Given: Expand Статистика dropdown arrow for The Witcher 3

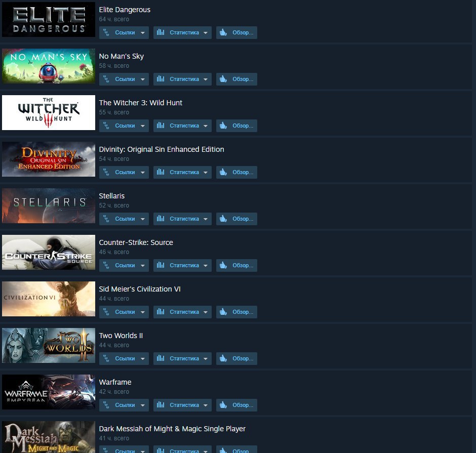Looking at the screenshot, I should coord(206,126).
